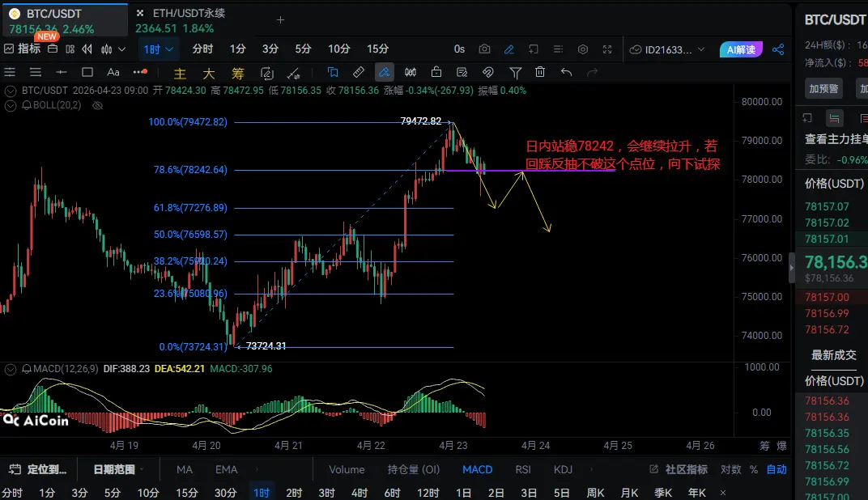Click the 爆 button beside time axis

[x=781, y=446]
